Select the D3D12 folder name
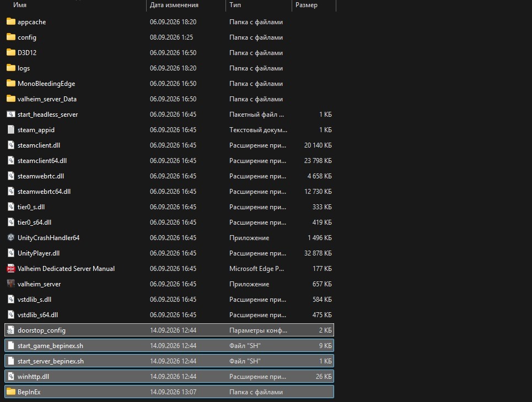The image size is (532, 402). point(27,52)
